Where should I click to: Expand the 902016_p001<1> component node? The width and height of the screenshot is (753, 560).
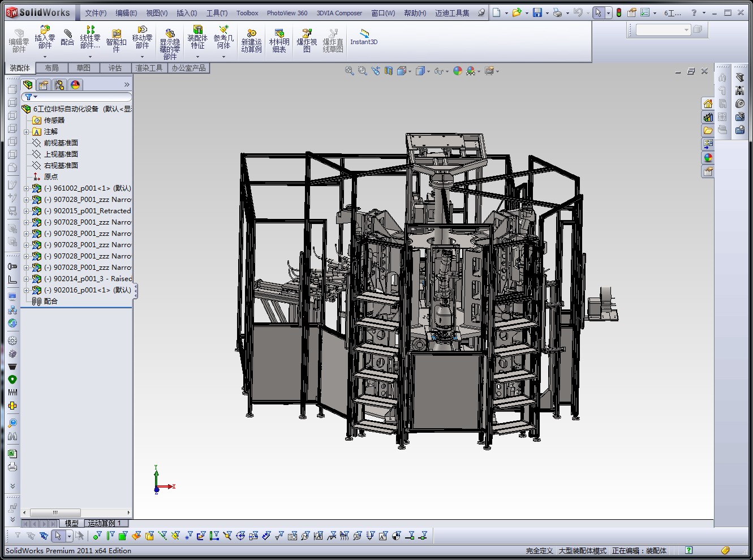(27, 290)
